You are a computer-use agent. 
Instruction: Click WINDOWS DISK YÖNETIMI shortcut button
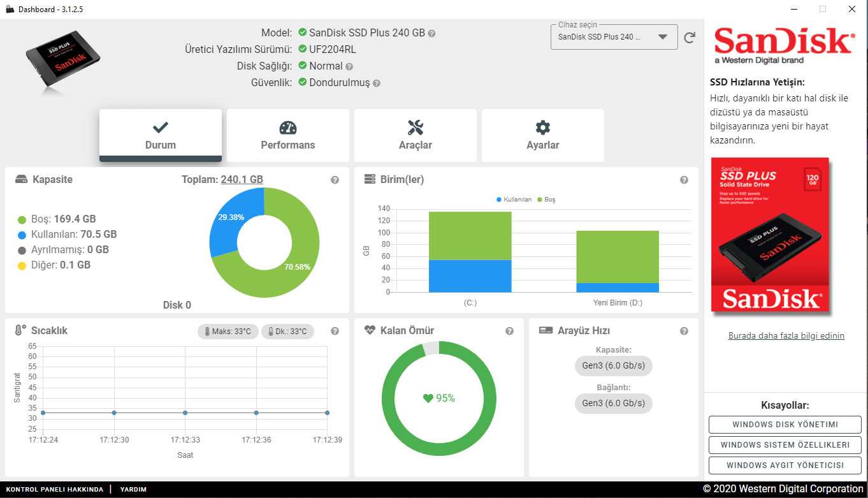click(x=785, y=425)
